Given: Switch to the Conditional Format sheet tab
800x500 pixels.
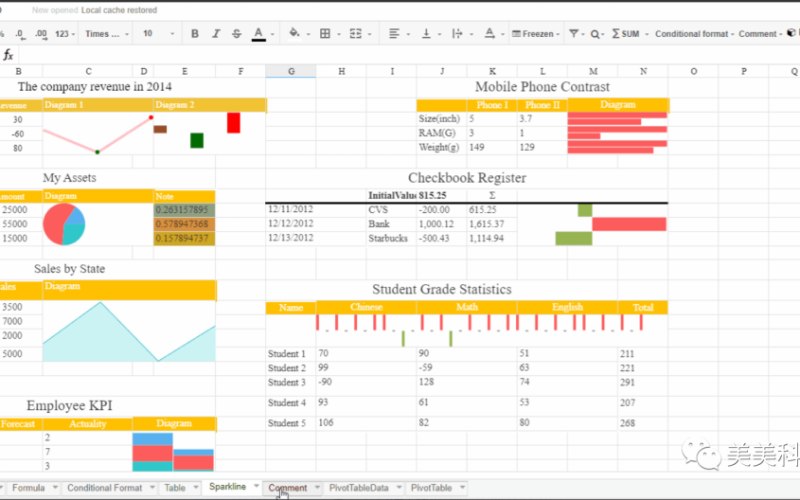Looking at the screenshot, I should coord(105,488).
